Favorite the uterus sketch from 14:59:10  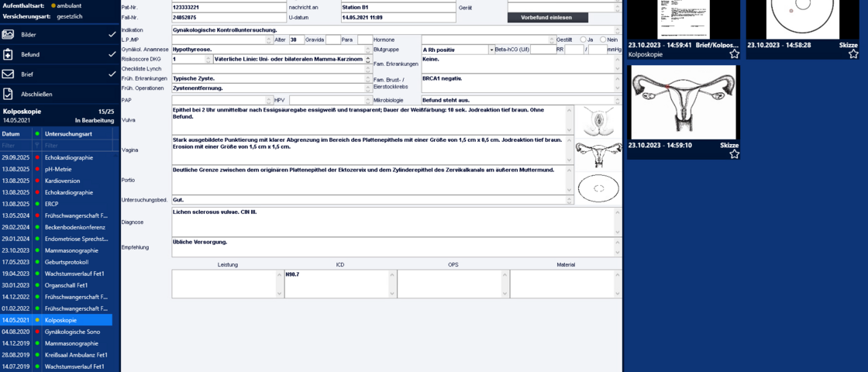(x=734, y=154)
